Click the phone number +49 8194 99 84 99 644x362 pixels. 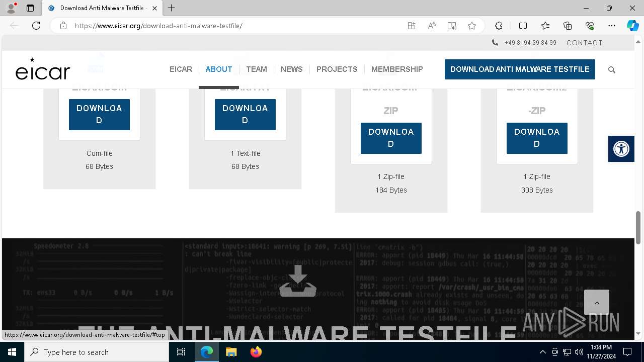530,43
